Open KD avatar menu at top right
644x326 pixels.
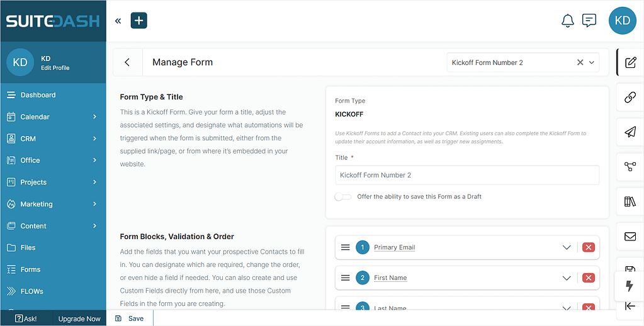622,21
